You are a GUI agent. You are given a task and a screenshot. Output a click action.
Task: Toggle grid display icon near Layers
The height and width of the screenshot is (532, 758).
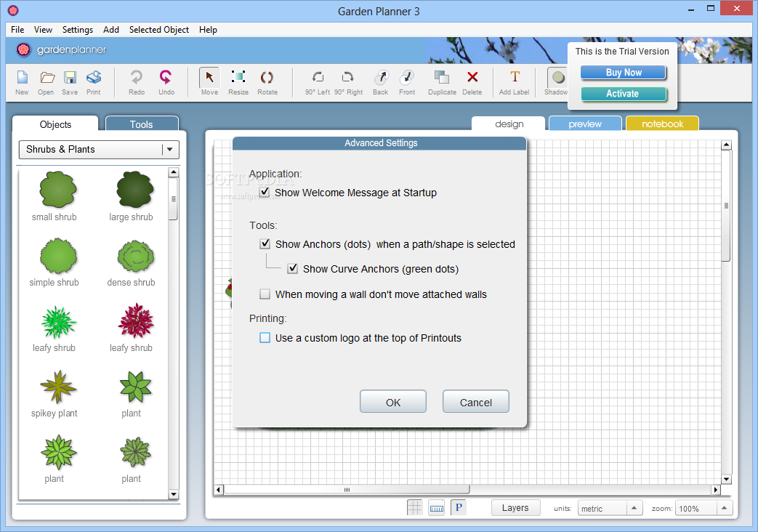[x=414, y=508]
